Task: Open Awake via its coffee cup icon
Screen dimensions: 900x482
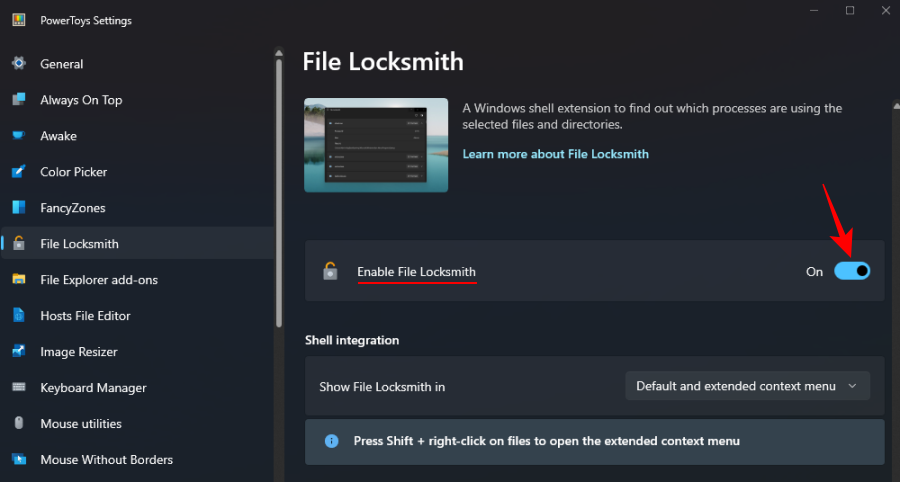Action: coord(18,136)
